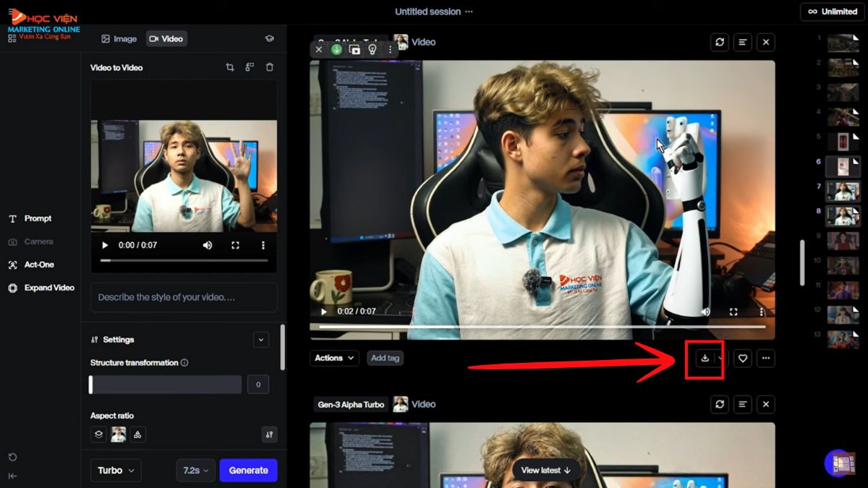This screenshot has width=868, height=488.
Task: Show prompt details icon on first video
Action: [743, 42]
